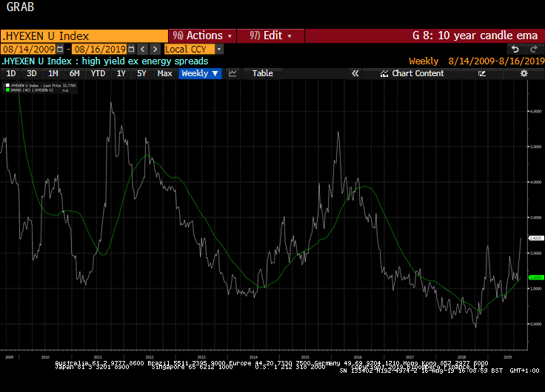Screen dimensions: 545x392
Task: Open the annotation tools icon
Action: (x=482, y=73)
